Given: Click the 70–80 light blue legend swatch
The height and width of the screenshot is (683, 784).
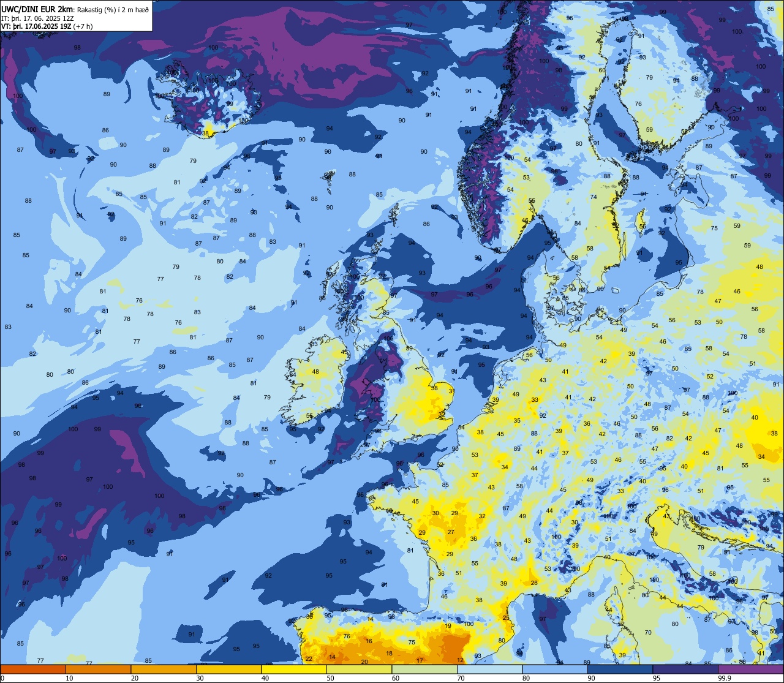Looking at the screenshot, I should coord(489,669).
